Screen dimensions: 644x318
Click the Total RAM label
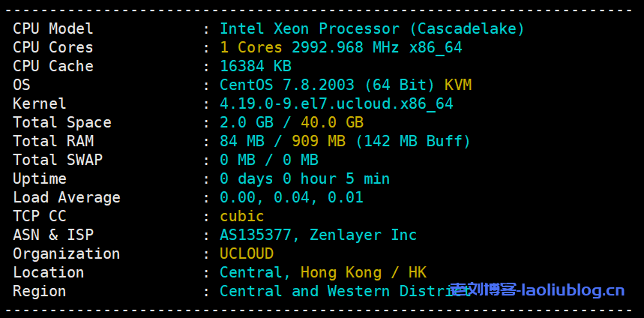click(x=53, y=141)
